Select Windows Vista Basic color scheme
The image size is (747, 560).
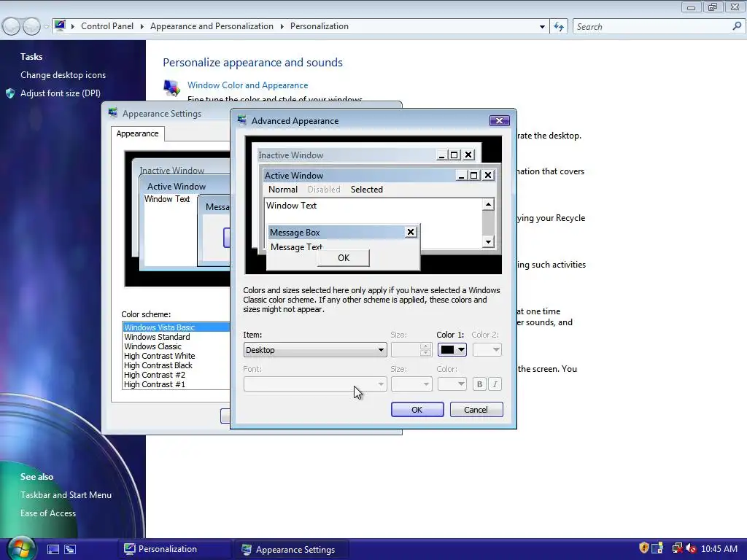(177, 327)
